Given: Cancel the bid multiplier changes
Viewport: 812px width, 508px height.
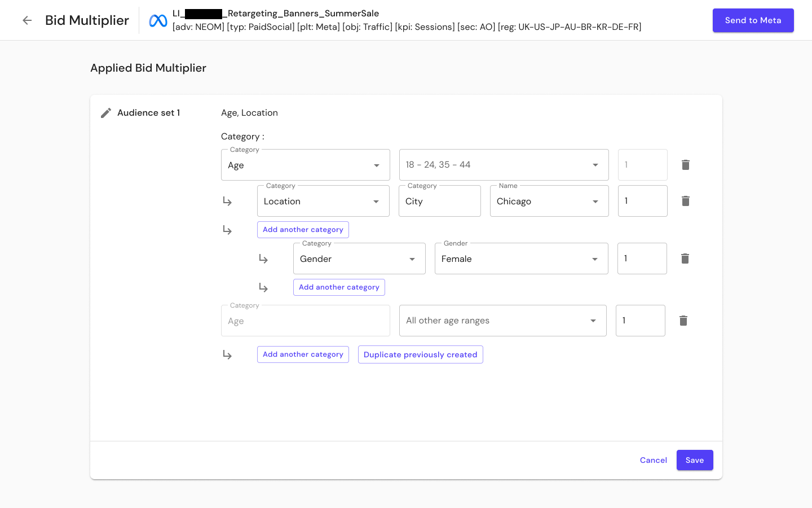Looking at the screenshot, I should pyautogui.click(x=653, y=460).
